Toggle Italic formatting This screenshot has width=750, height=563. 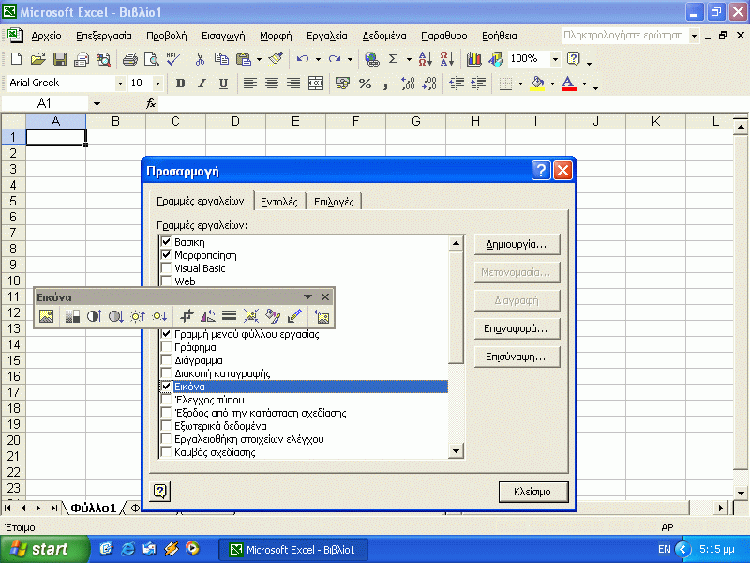(x=202, y=84)
